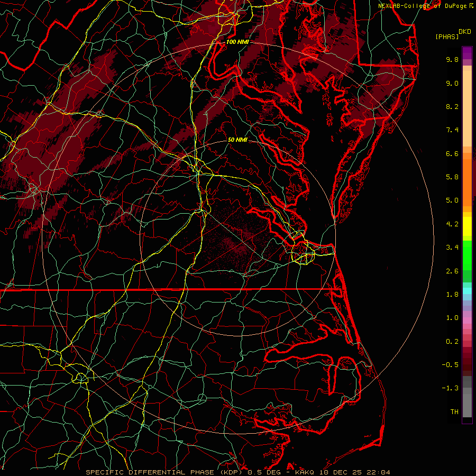Click the -0.5 value on the color scale
Image resolution: width=476 pixels, height=476 pixels.
click(x=450, y=365)
